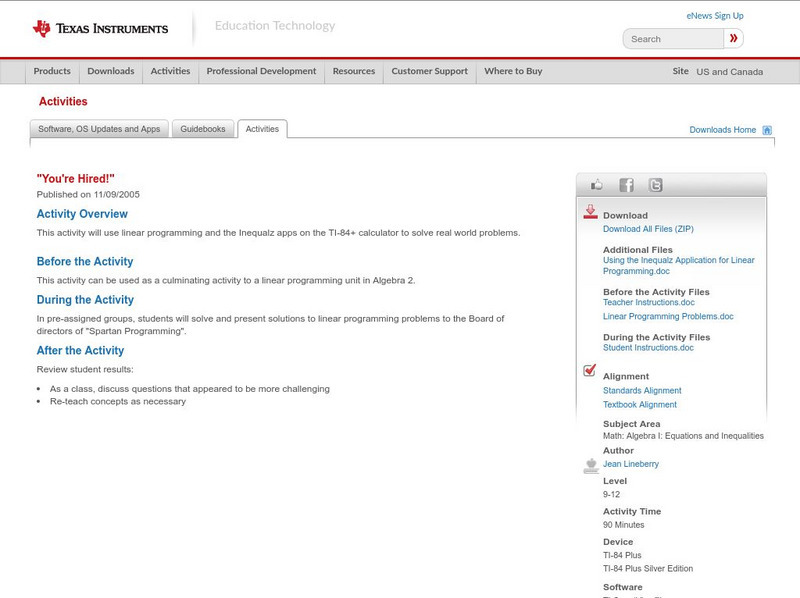
Task: Click inside the Search input field
Action: 670,37
